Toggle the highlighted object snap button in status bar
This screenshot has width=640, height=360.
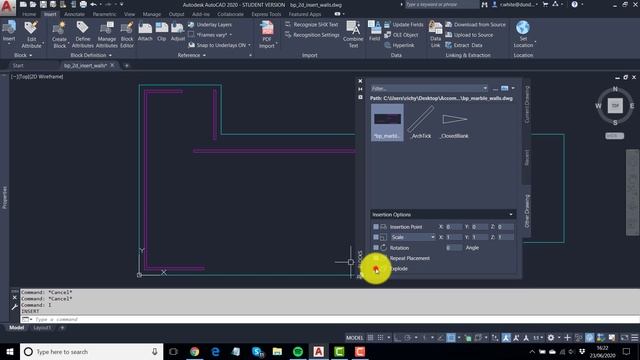pos(451,338)
